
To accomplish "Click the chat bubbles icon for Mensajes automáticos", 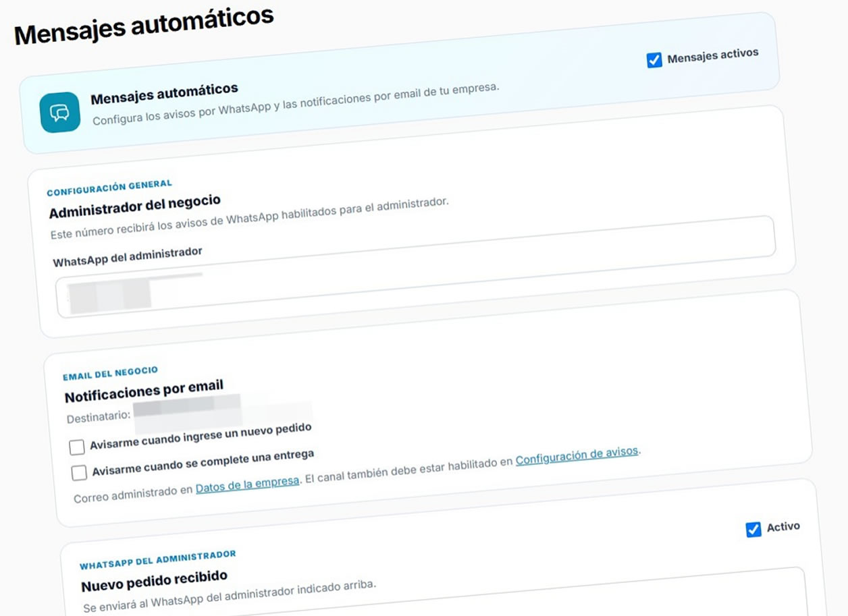I will click(x=59, y=112).
